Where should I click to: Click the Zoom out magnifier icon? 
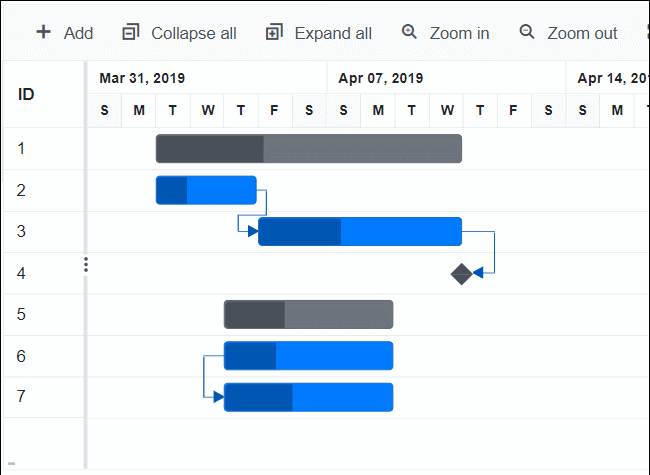pos(527,32)
